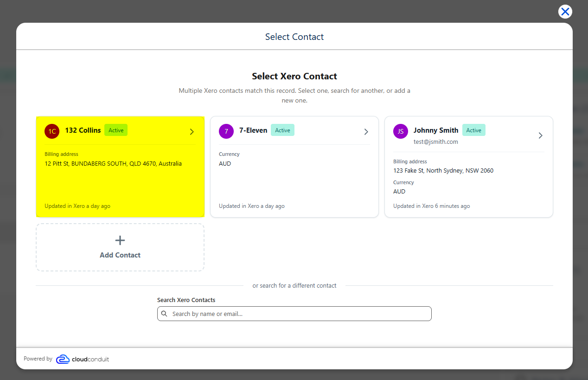Click the AUD currency value under 7-Eleven
Image resolution: width=588 pixels, height=380 pixels.
tap(225, 164)
